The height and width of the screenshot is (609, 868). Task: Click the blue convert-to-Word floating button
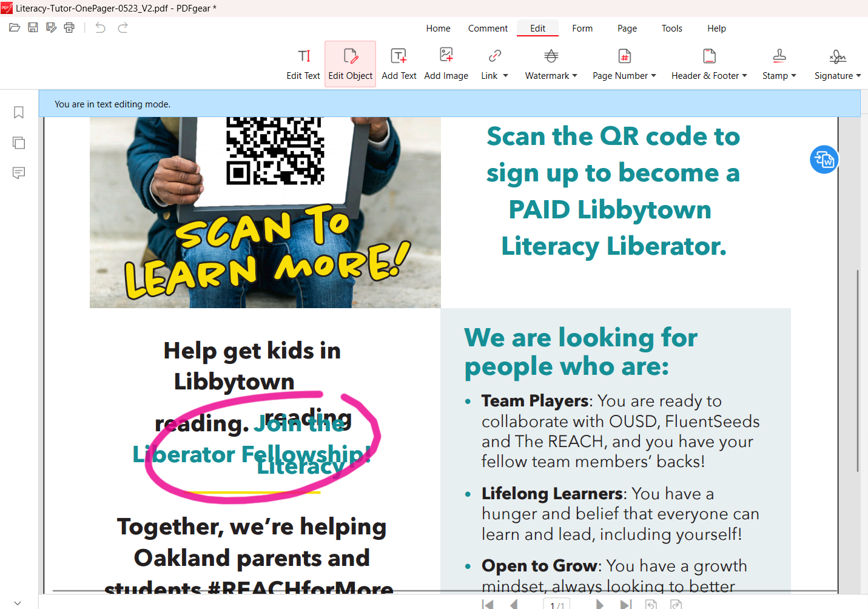(824, 160)
